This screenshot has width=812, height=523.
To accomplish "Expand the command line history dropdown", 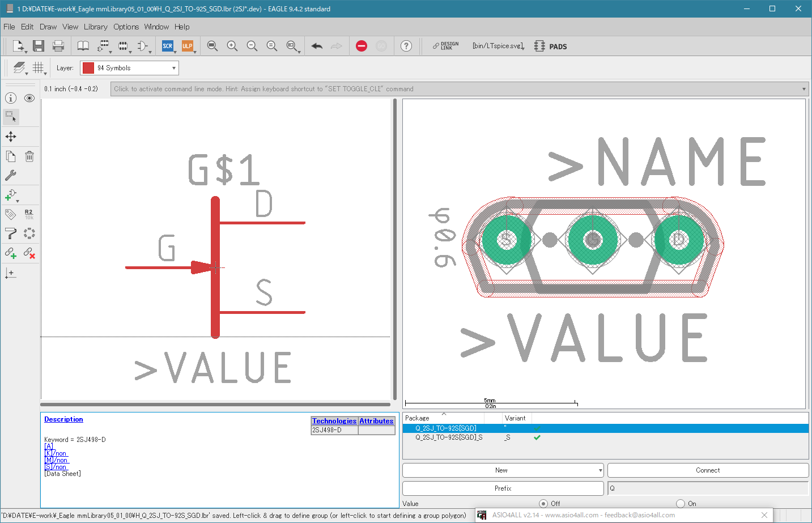I will click(x=804, y=89).
